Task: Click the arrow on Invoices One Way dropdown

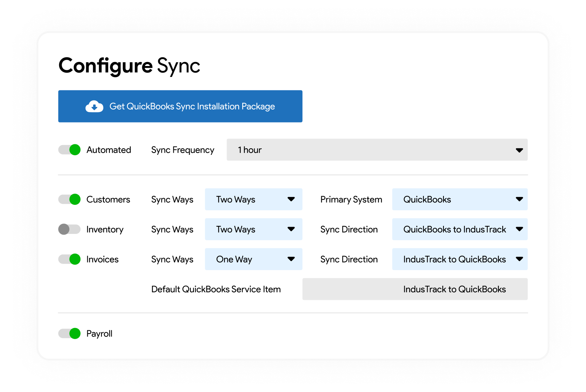Action: tap(291, 259)
